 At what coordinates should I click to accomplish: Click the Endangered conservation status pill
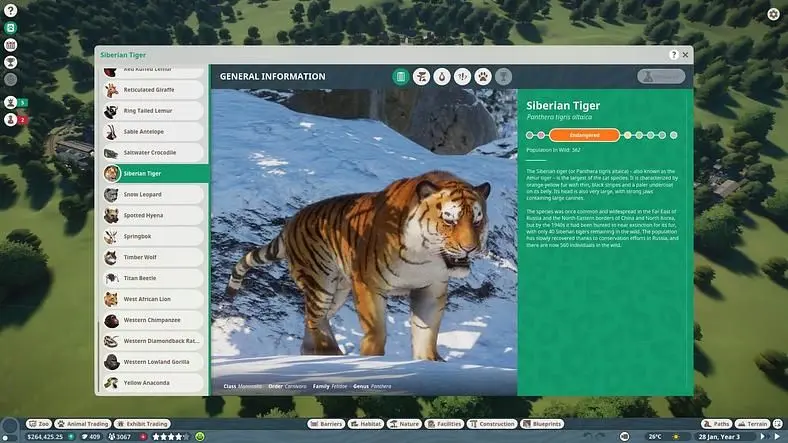(584, 135)
